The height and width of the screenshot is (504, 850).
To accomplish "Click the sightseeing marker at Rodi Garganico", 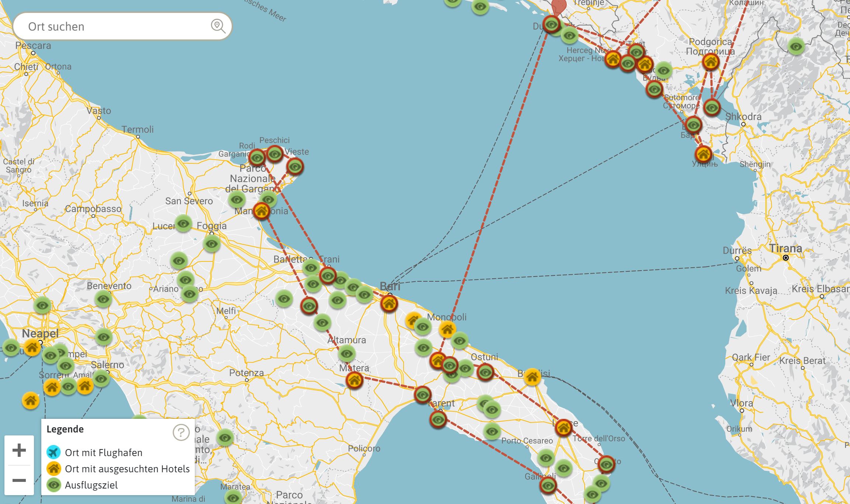I will [x=257, y=158].
